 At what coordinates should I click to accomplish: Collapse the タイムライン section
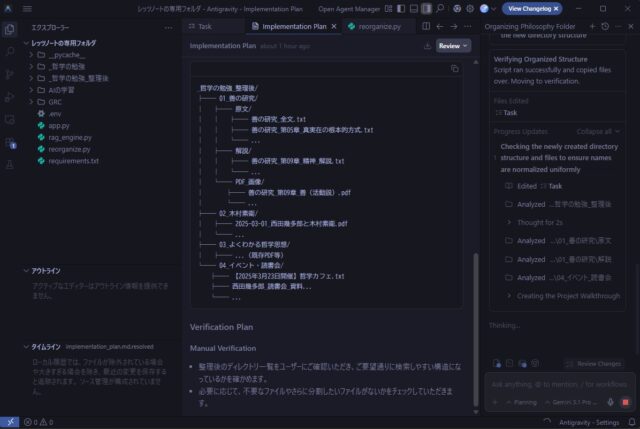[x=46, y=347]
